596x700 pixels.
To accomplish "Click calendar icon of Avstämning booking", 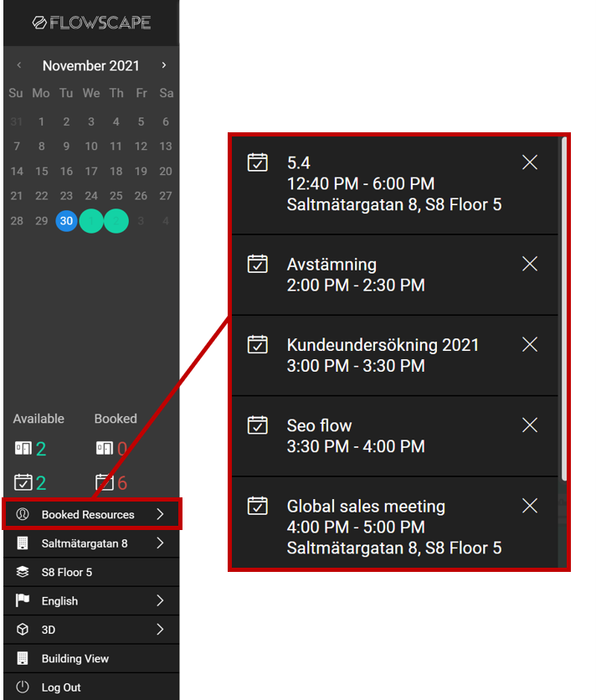I will [x=258, y=264].
